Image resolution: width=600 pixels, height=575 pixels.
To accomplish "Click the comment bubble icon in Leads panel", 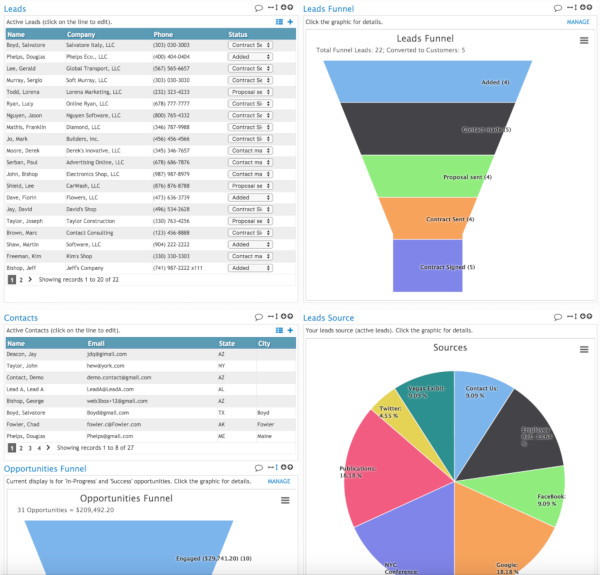I will 259,8.
